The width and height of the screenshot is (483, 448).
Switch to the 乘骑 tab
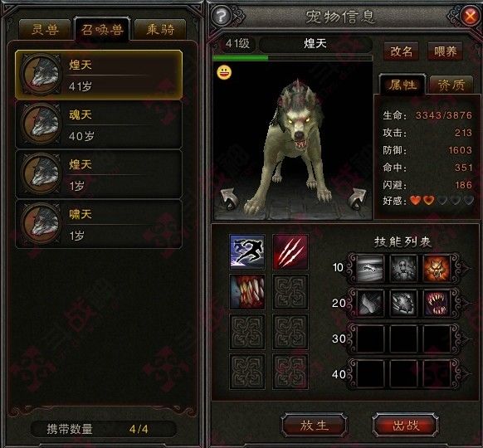[x=160, y=30]
